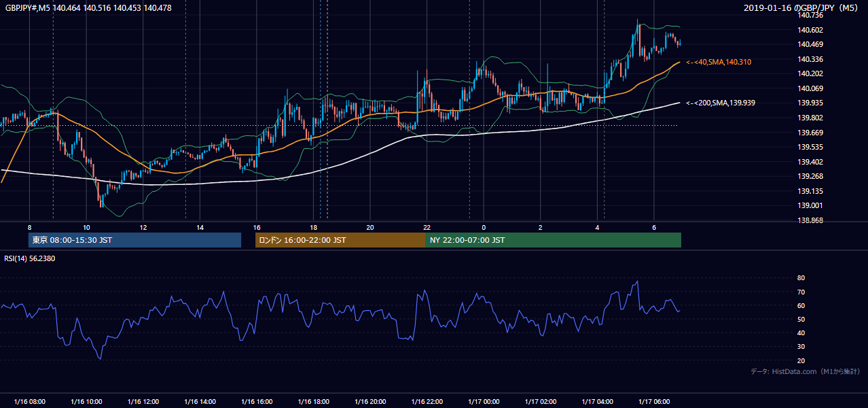Viewport: 868px width, 408px height.
Task: Click price axis value 139.669
Action: [811, 133]
